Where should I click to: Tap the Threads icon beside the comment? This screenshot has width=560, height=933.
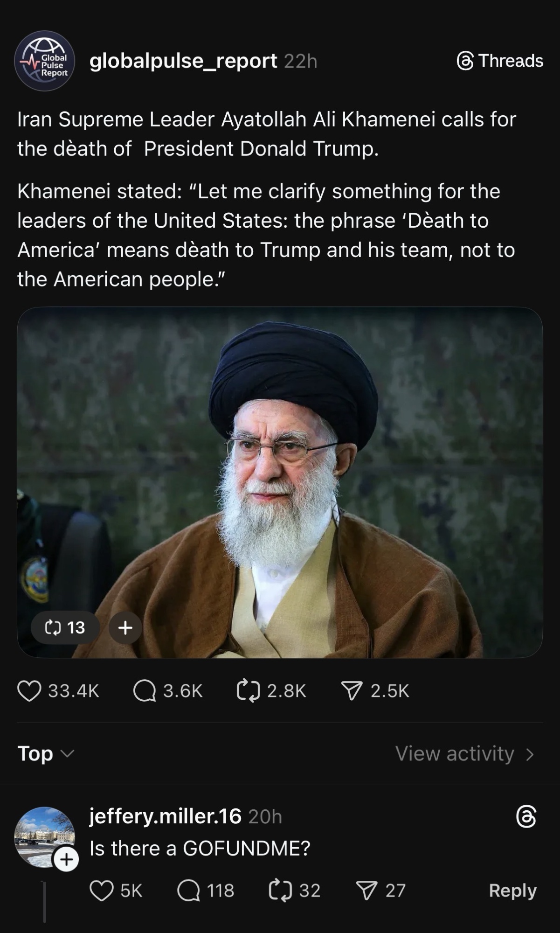(526, 817)
